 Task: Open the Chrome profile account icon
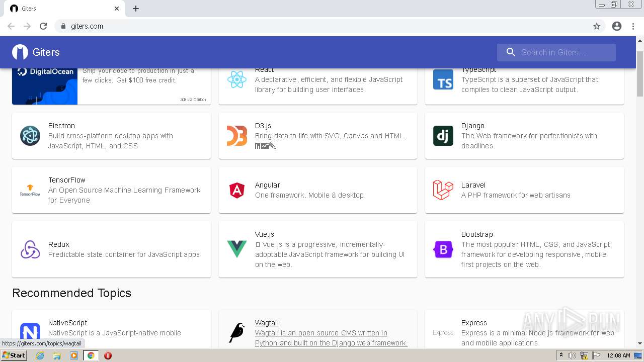click(x=617, y=26)
